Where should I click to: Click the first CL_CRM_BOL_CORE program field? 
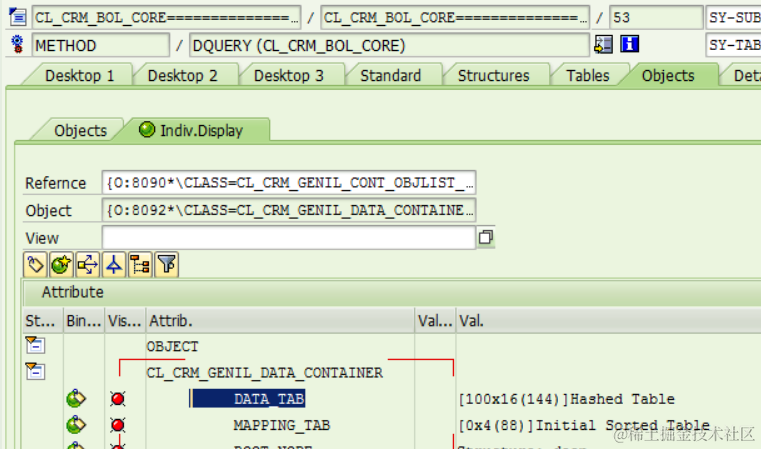click(166, 17)
